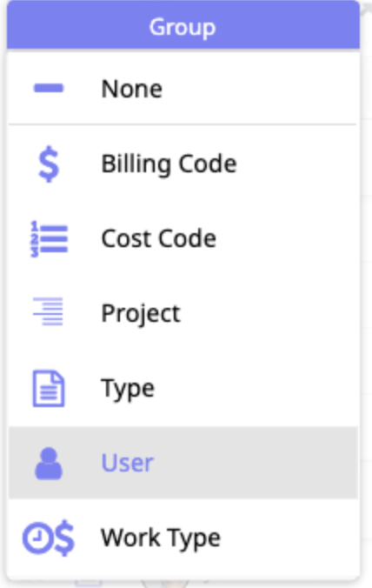
Task: Click the document page icon for Type
Action: click(49, 389)
